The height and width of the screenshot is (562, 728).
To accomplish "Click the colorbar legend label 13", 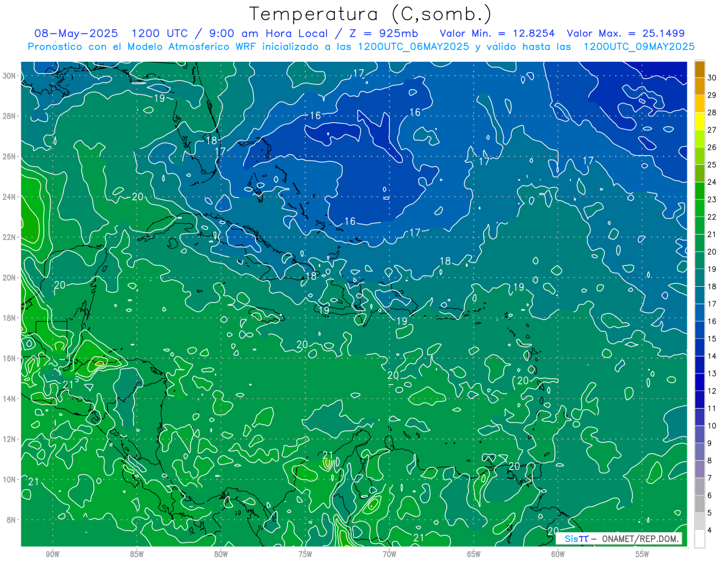I will tap(712, 373).
